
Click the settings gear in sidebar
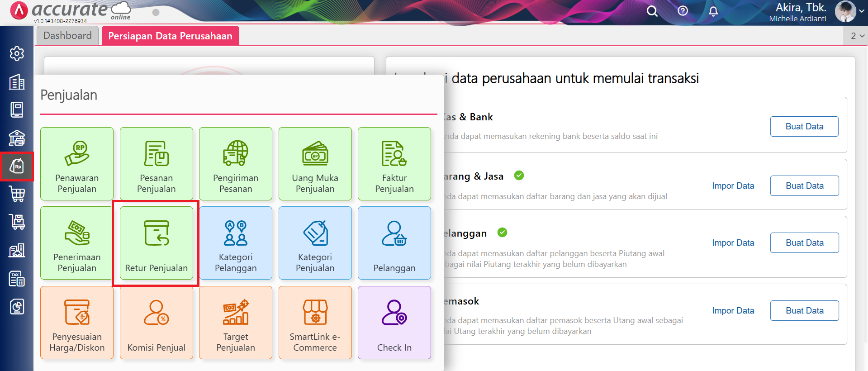pyautogui.click(x=17, y=54)
